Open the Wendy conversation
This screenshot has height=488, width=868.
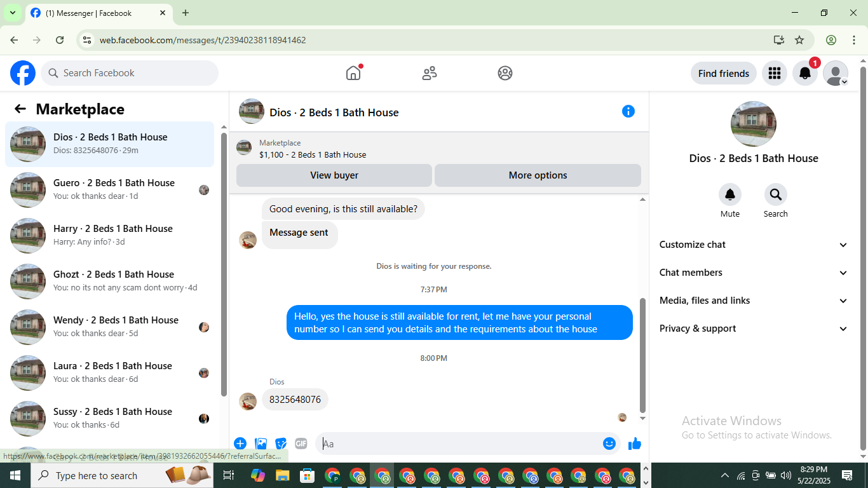110,327
